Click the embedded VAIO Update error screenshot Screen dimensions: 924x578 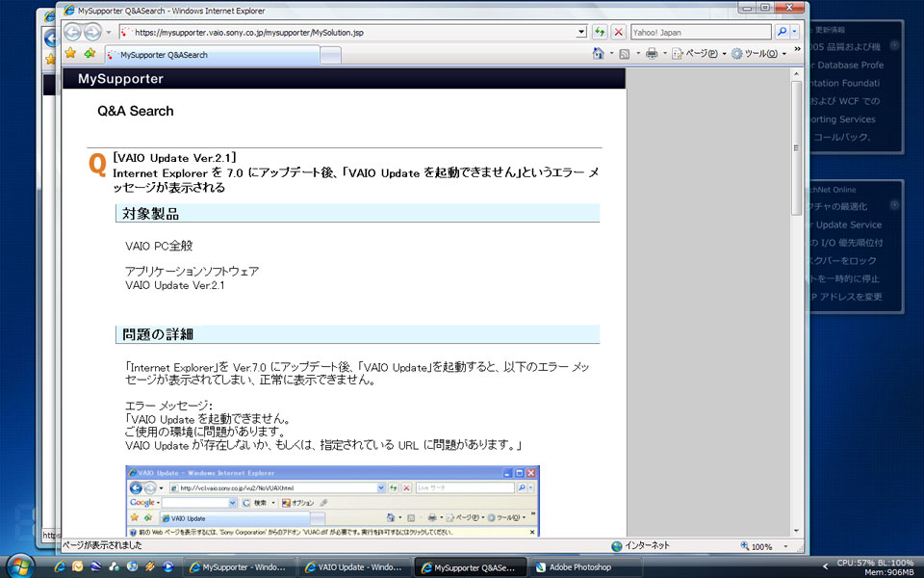click(x=332, y=501)
